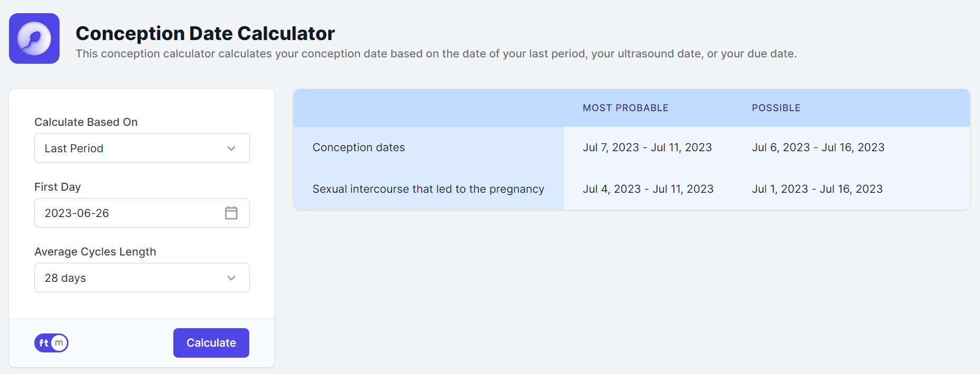Click the Sexual intercourse row label
980x374 pixels.
428,189
